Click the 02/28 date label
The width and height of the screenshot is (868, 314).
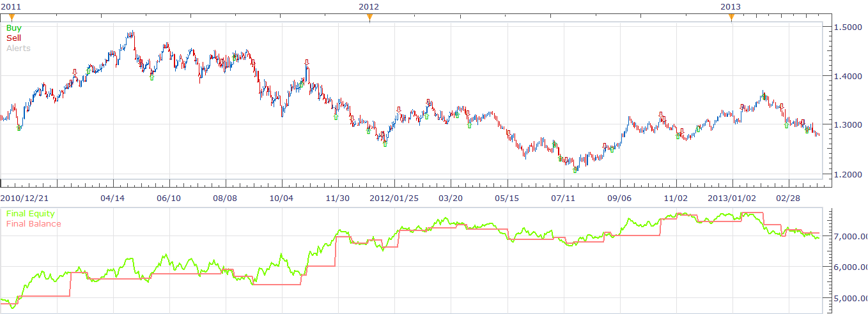[788, 198]
